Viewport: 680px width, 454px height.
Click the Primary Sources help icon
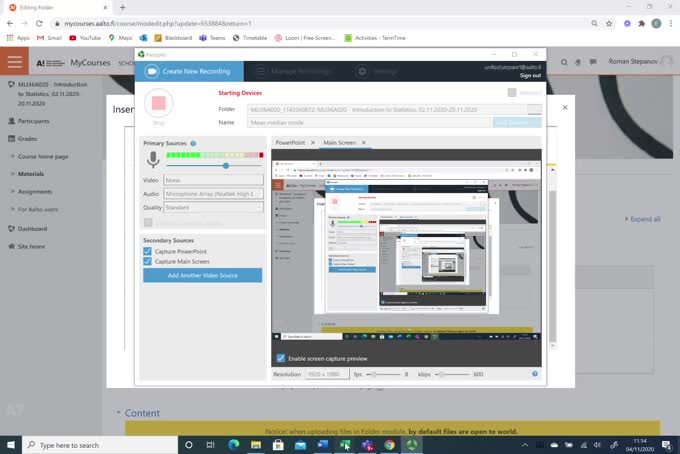coord(193,143)
